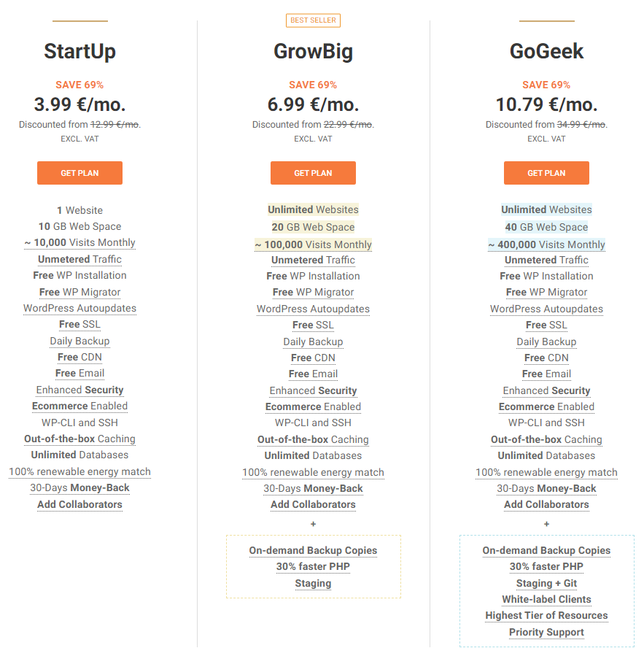Screen dimensions: 644x648
Task: Click 'Priority Support' in GoGeek plan
Action: 546,632
